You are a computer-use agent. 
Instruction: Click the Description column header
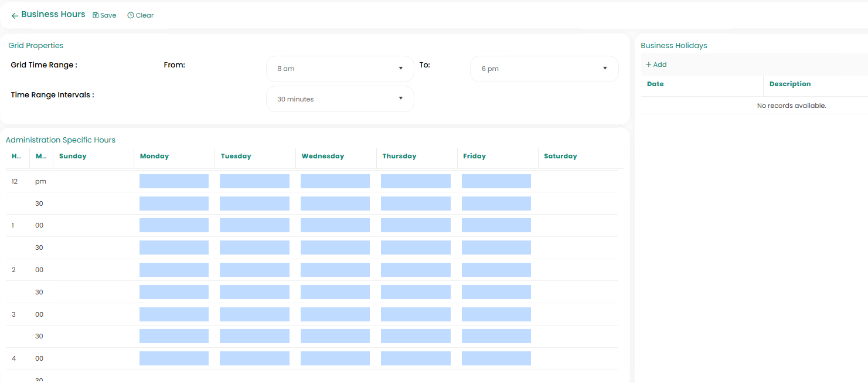(x=789, y=84)
